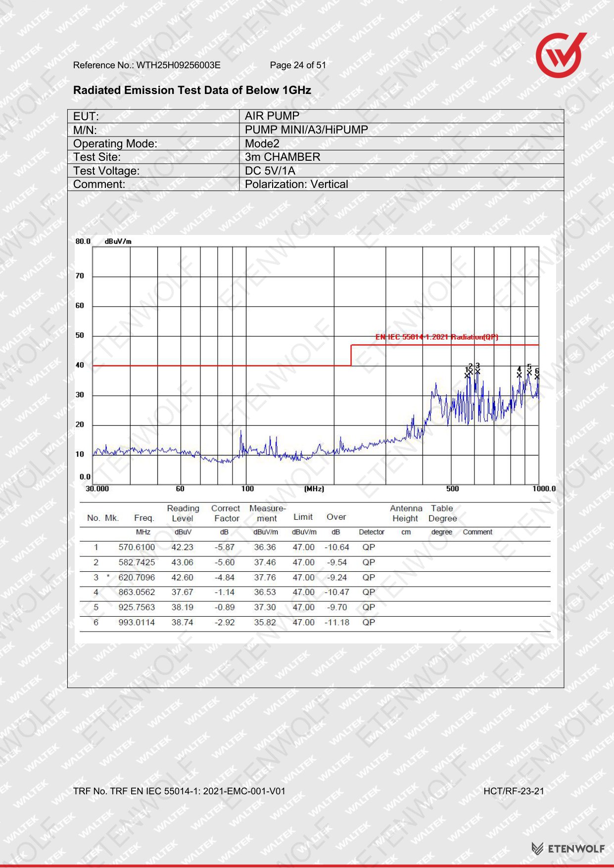Viewport: 614px width, 868px height.
Task: Click the 'Test Voltage:' label
Action: (106, 171)
